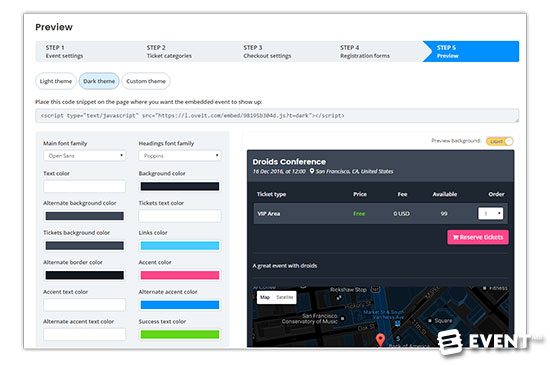This screenshot has width=550, height=365.
Task: Click the event date 16 Dec 2016 text
Action: click(x=279, y=171)
